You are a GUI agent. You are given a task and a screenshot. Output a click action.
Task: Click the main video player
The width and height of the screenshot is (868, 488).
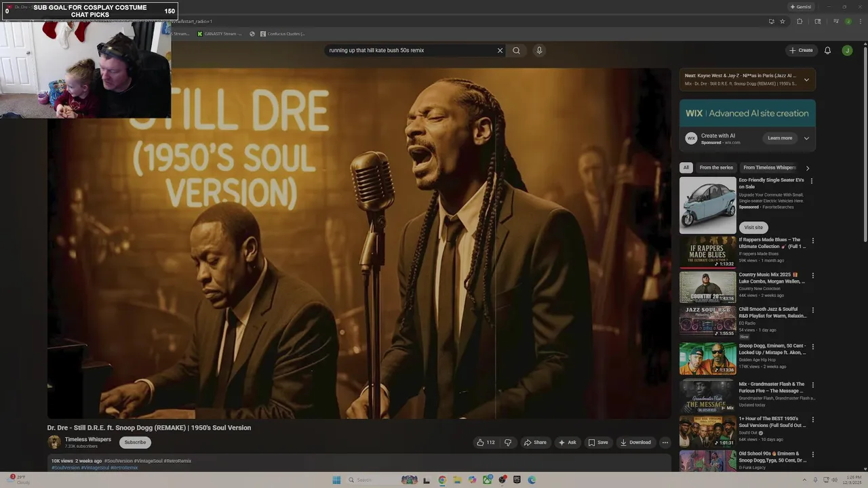coord(359,243)
